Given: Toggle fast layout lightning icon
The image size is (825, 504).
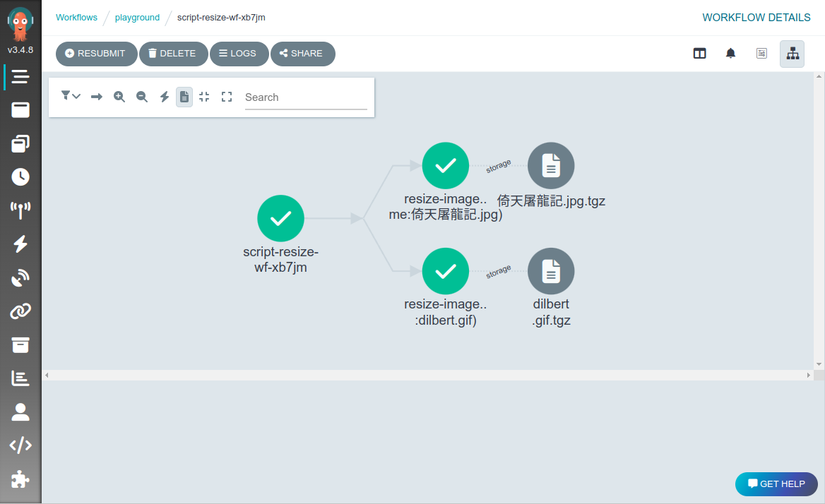Looking at the screenshot, I should 164,97.
